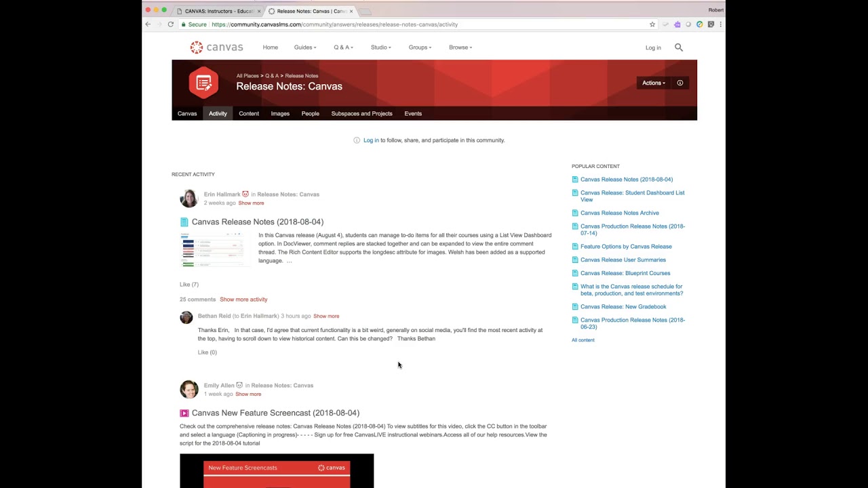The width and height of the screenshot is (868, 488).
Task: Click Erin Hallmark's avatar photo
Action: pyautogui.click(x=189, y=198)
